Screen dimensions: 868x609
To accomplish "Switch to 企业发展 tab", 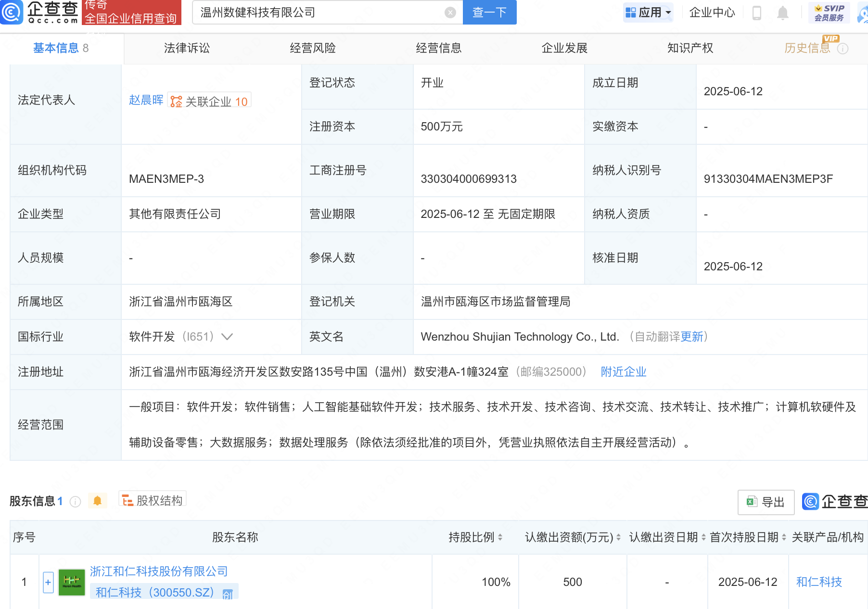I will [564, 48].
